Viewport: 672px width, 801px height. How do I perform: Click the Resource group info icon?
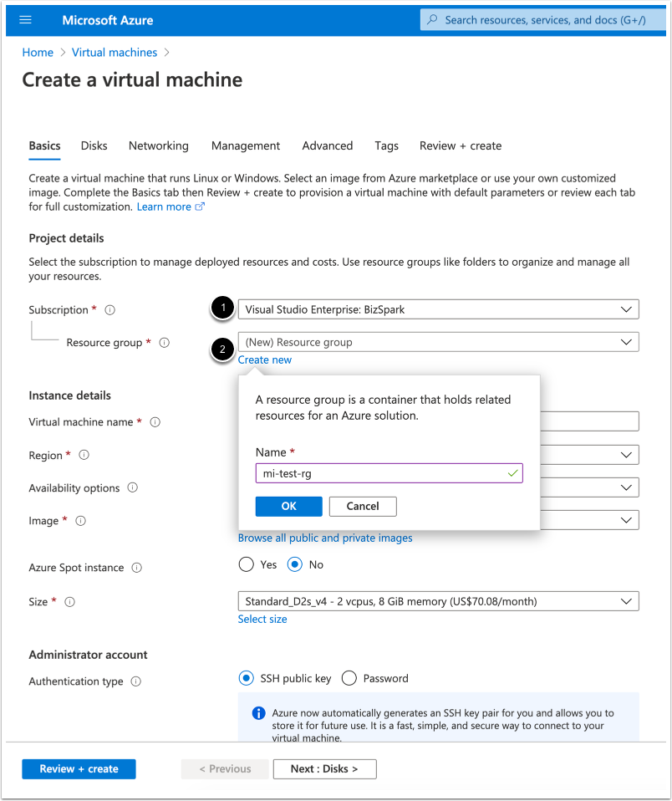pos(164,343)
